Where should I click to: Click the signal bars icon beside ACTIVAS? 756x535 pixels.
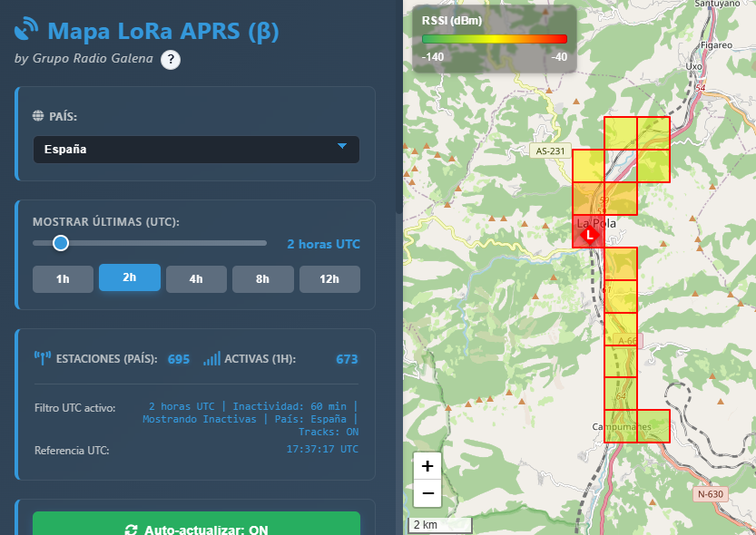tap(211, 359)
